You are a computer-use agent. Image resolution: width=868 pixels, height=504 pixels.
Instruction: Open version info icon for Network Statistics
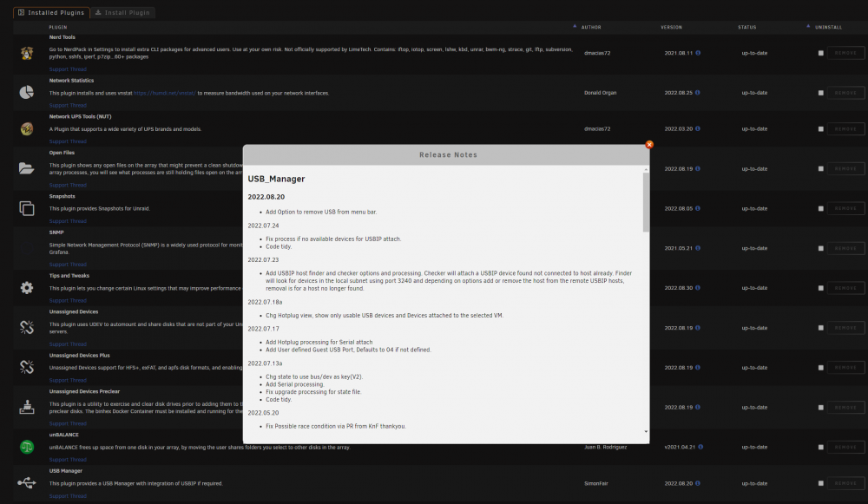pyautogui.click(x=698, y=93)
